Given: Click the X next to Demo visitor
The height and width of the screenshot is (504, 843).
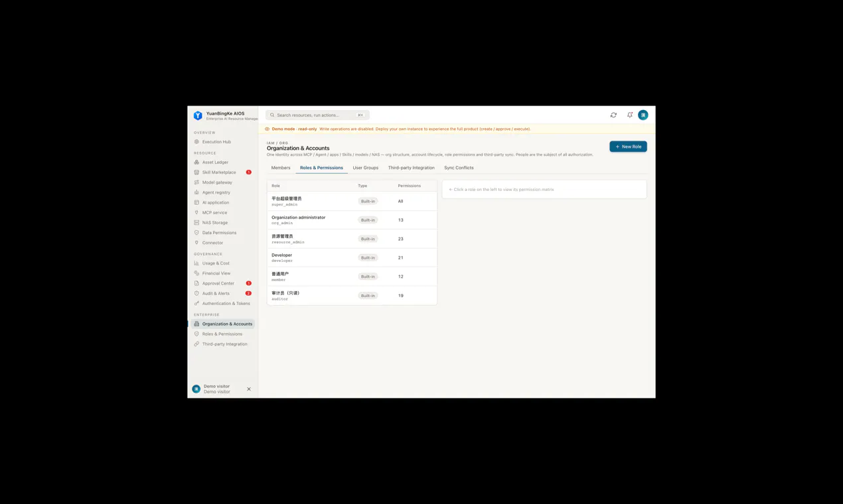Looking at the screenshot, I should pyautogui.click(x=249, y=389).
